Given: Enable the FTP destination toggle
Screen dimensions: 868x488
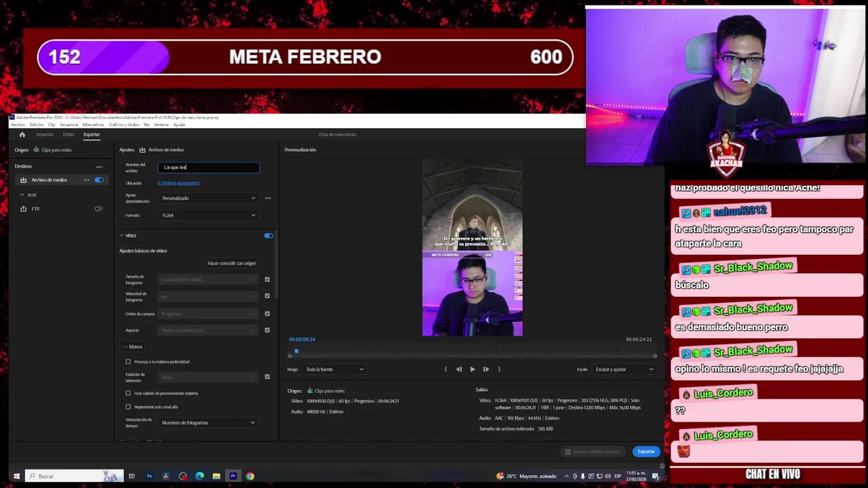Looking at the screenshot, I should [99, 209].
